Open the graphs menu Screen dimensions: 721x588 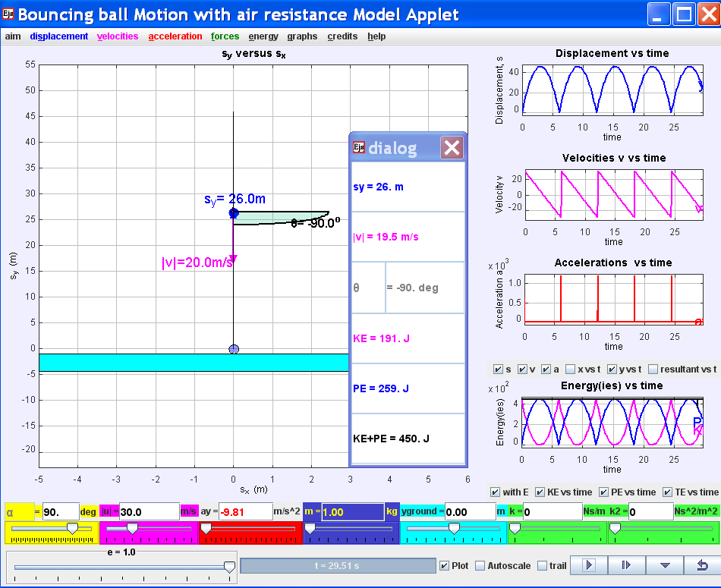coord(302,36)
